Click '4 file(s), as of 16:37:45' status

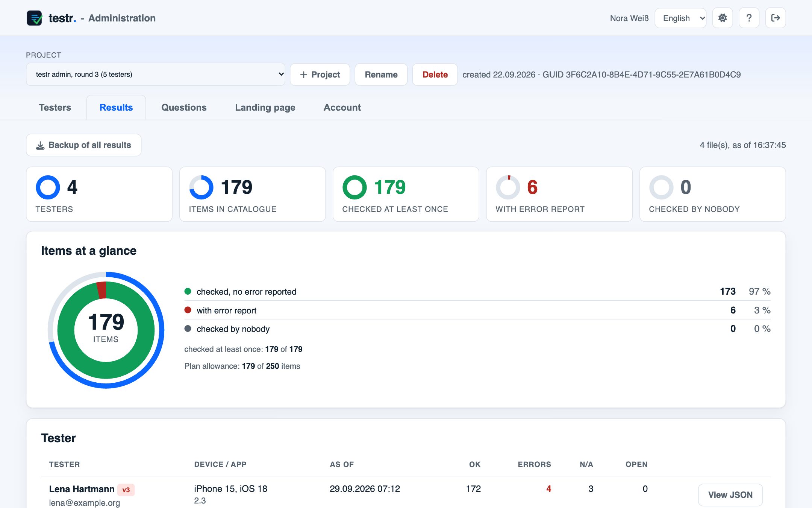pyautogui.click(x=743, y=145)
